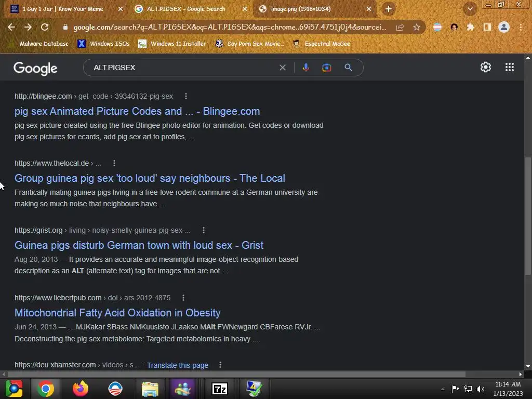The width and height of the screenshot is (532, 399).
Task: Click the horizontal scrollbar thumb
Action: pos(236,374)
